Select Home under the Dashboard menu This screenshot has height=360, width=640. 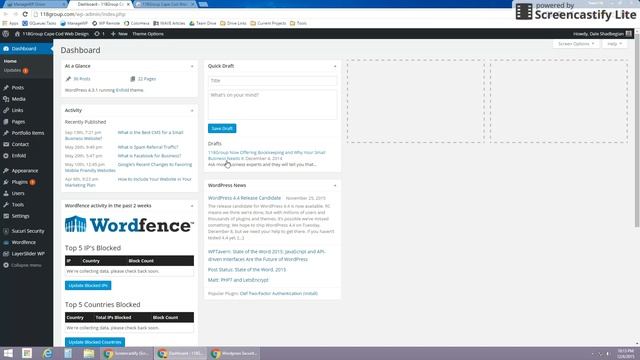click(10, 61)
